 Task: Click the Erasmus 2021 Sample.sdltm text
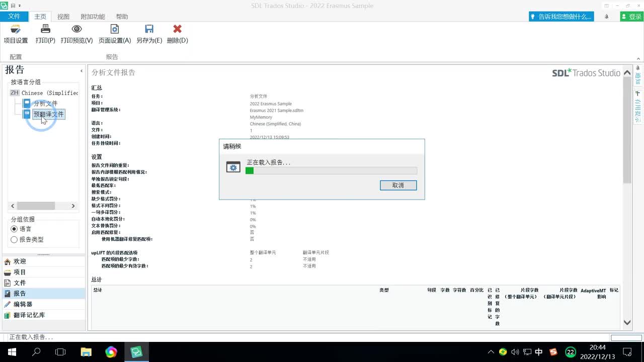click(277, 111)
